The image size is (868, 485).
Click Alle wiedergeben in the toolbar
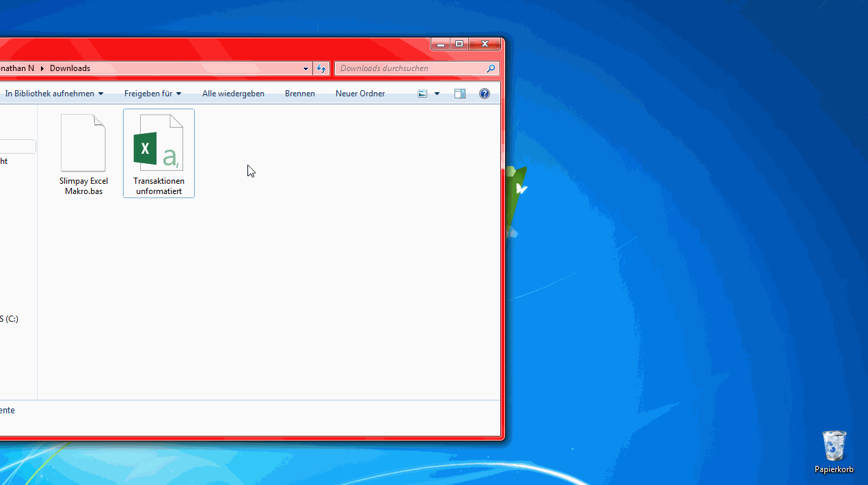point(233,94)
